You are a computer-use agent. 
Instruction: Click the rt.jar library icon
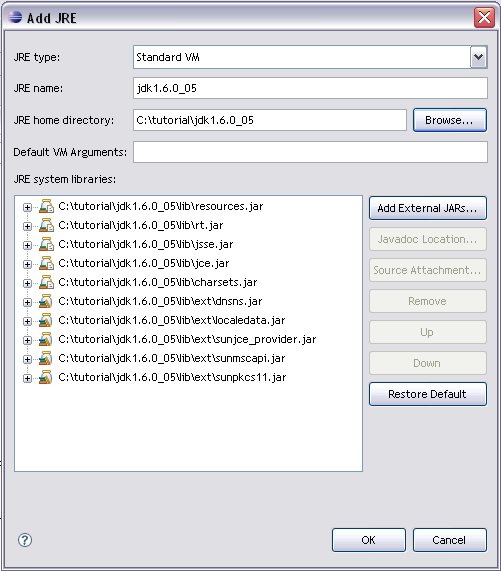(x=46, y=225)
